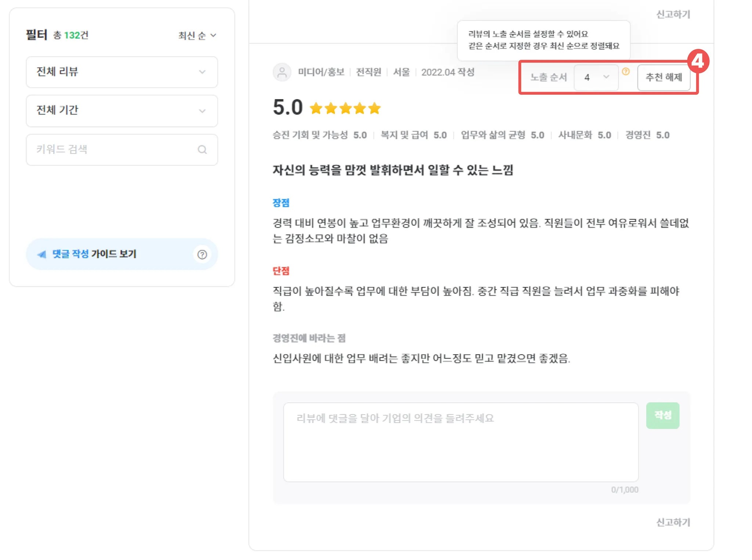The image size is (752, 560).
Task: Click the red number 4 badge
Action: click(x=698, y=61)
